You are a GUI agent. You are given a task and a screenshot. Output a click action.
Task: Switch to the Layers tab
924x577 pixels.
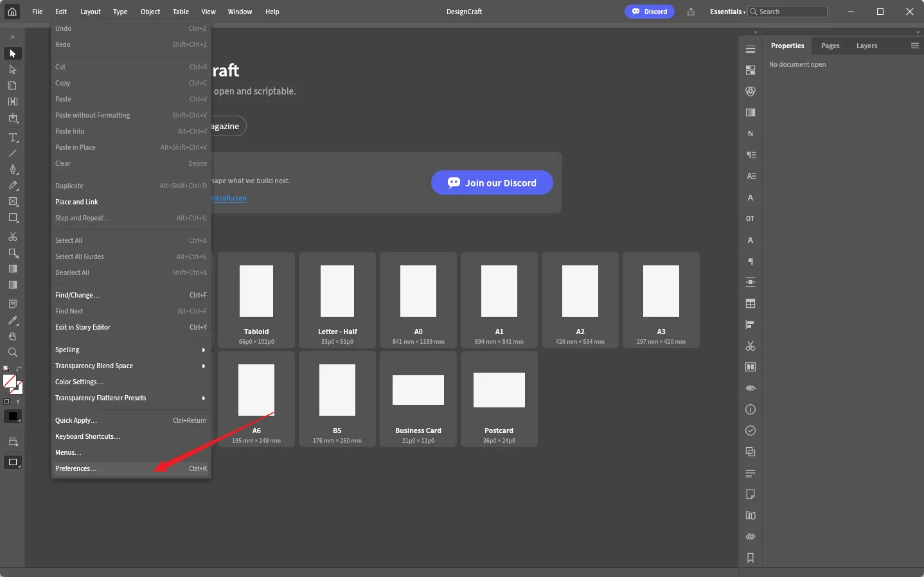867,46
